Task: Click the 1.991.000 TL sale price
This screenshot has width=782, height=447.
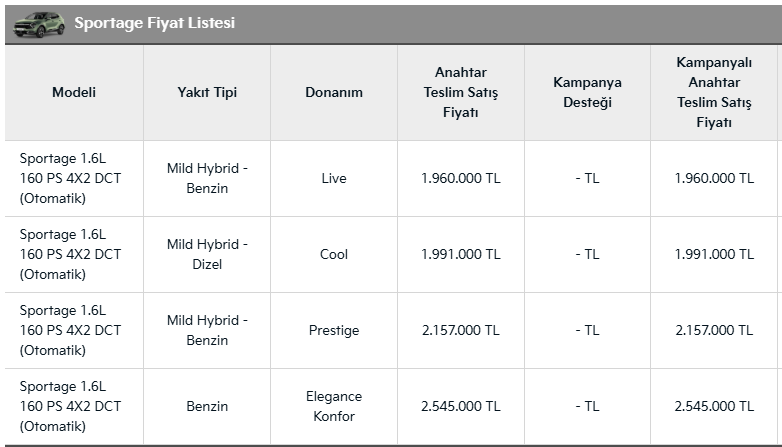Action: [460, 254]
